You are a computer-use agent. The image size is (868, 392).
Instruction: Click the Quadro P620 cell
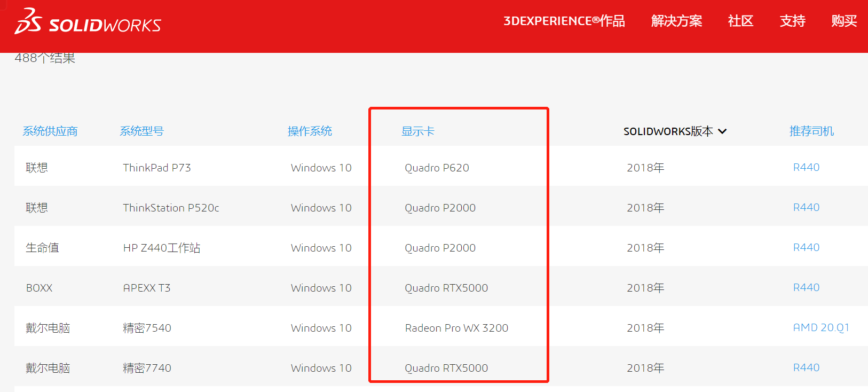(437, 168)
